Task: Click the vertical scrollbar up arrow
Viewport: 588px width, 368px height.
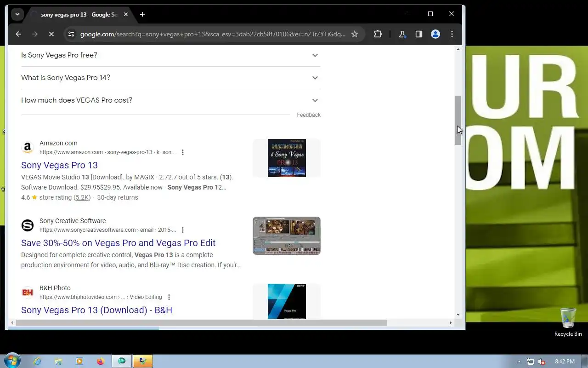Action: point(458,49)
